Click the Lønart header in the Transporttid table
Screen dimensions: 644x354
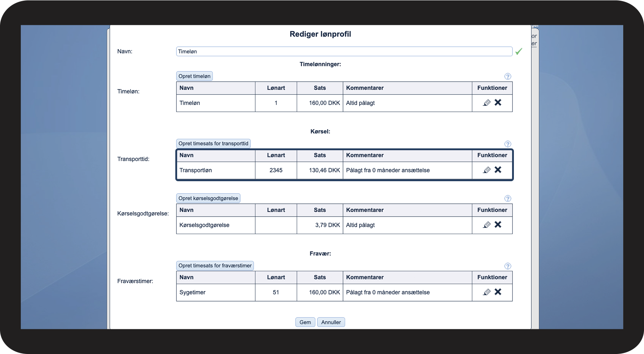[276, 155]
